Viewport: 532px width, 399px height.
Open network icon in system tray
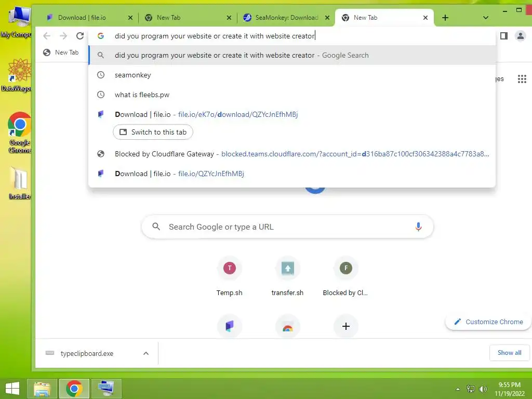coord(471,389)
